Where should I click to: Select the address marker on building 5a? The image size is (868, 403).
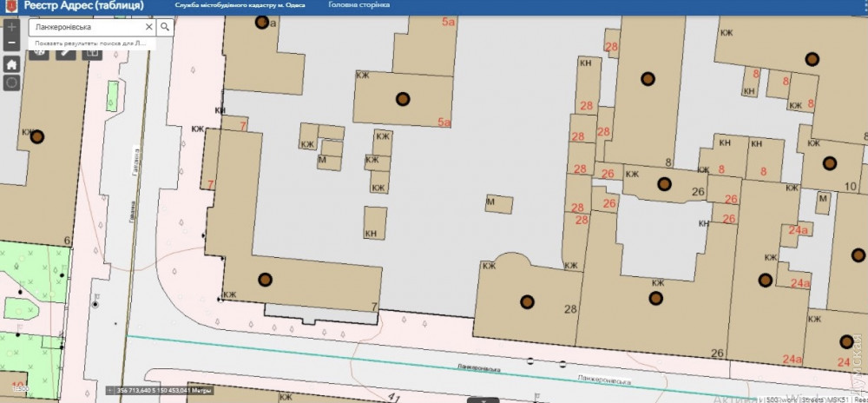(401, 99)
